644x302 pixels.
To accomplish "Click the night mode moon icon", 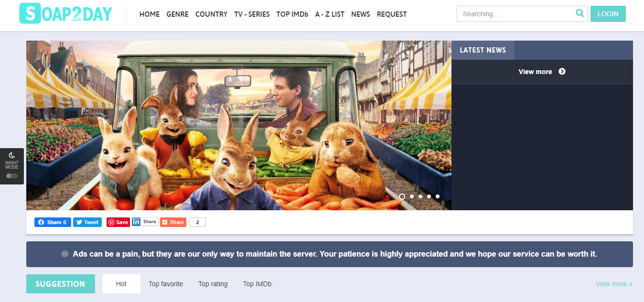I will (x=12, y=155).
